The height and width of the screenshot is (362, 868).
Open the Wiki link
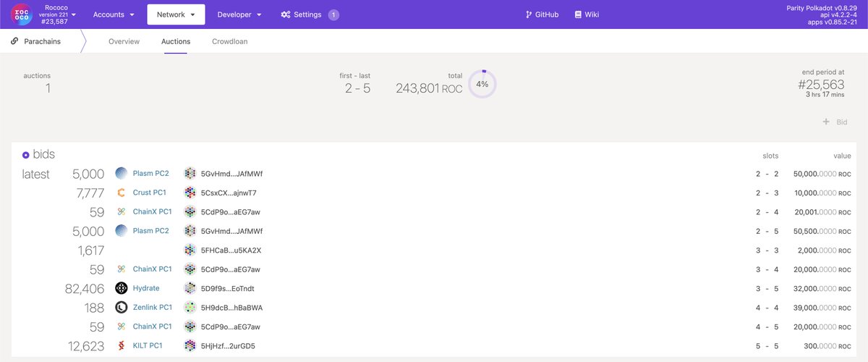(587, 14)
